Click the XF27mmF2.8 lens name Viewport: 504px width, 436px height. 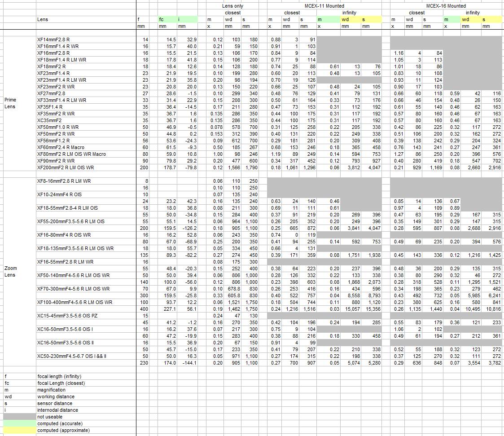click(x=86, y=93)
